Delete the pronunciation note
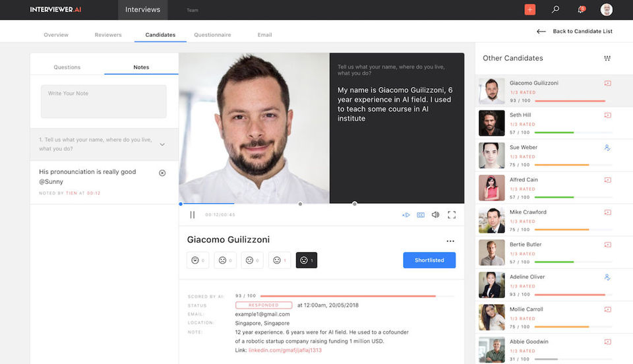This screenshot has width=633, height=364. click(162, 173)
